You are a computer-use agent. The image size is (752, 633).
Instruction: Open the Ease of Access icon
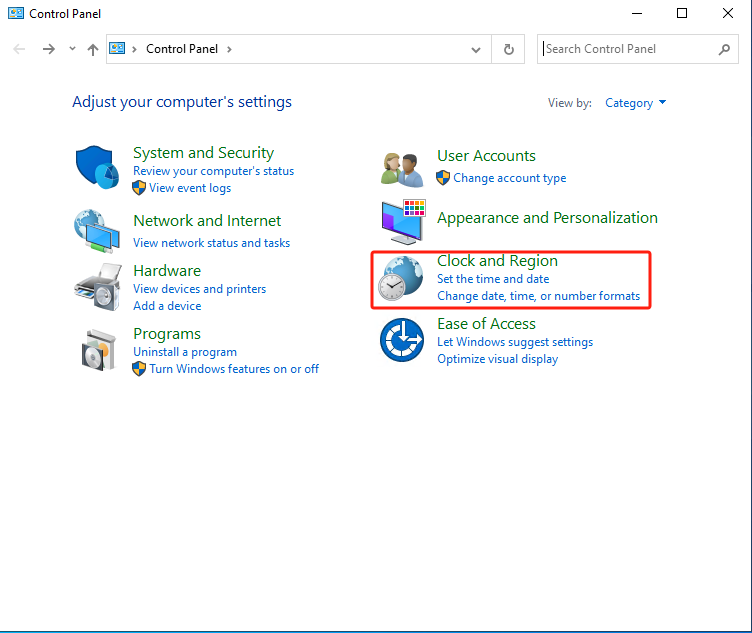(402, 341)
